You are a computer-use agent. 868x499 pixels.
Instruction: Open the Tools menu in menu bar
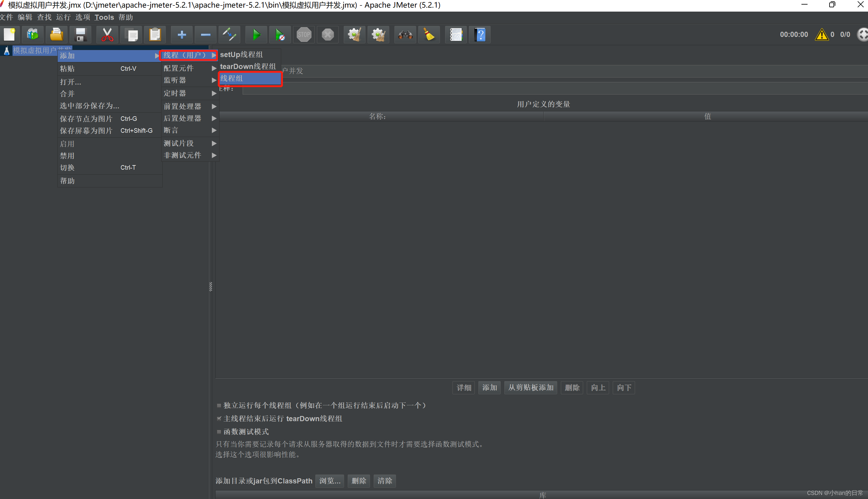pos(104,17)
